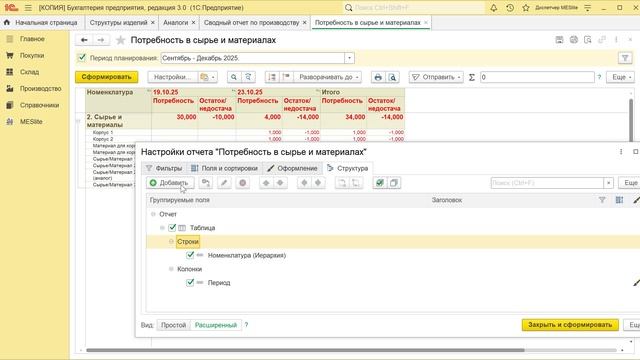Open history clock icon

tap(510, 8)
